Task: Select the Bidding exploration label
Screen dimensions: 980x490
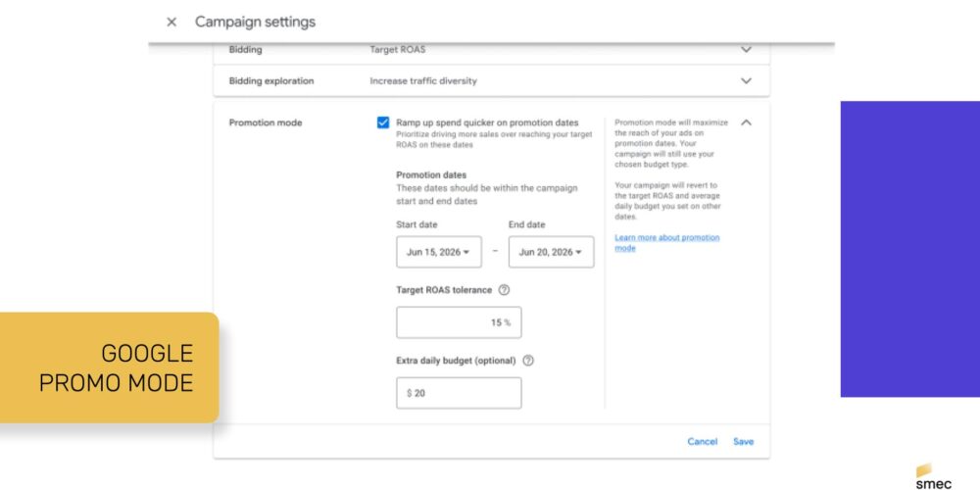Action: pyautogui.click(x=271, y=80)
